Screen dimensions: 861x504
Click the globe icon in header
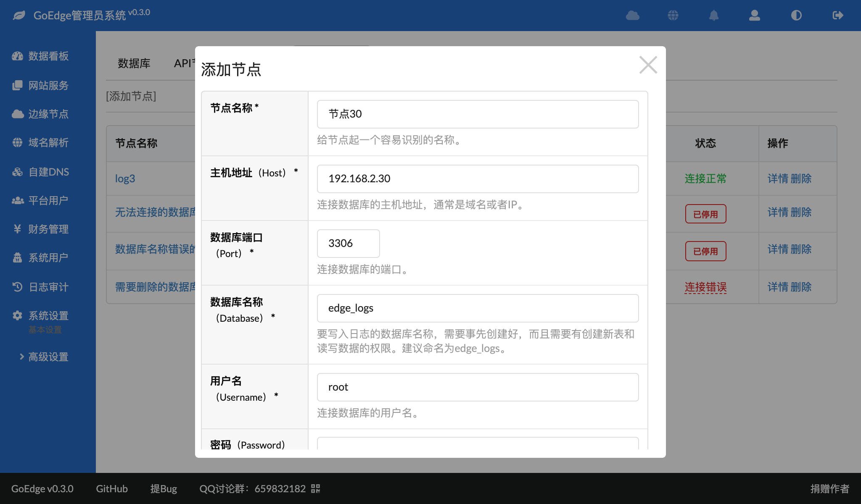coord(673,16)
